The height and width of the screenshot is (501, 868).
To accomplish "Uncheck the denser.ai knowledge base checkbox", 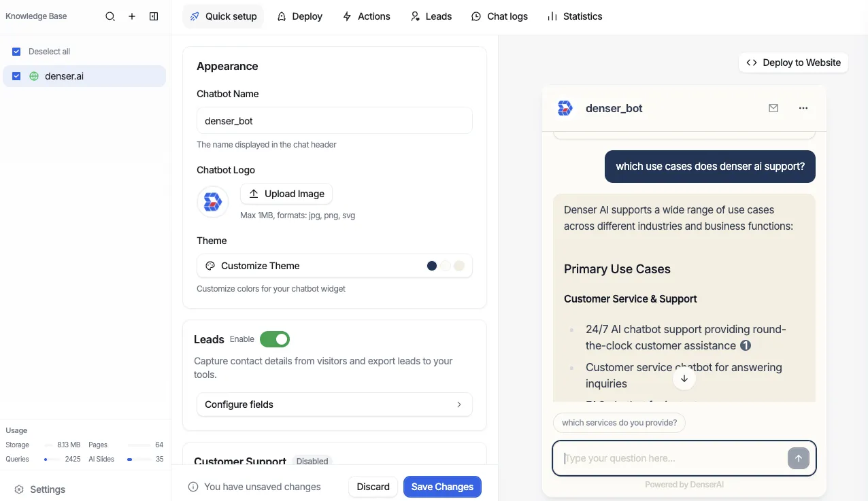I will click(16, 76).
